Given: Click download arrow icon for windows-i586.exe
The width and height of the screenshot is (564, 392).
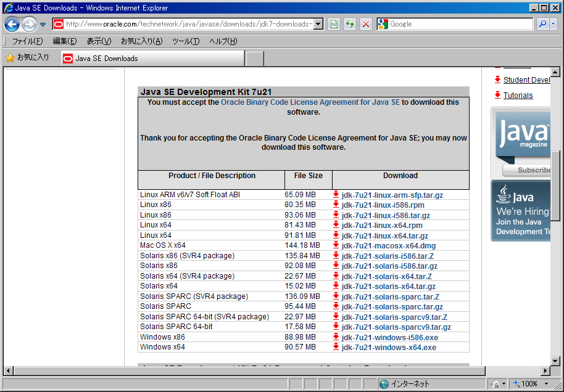Looking at the screenshot, I should click(x=336, y=337).
